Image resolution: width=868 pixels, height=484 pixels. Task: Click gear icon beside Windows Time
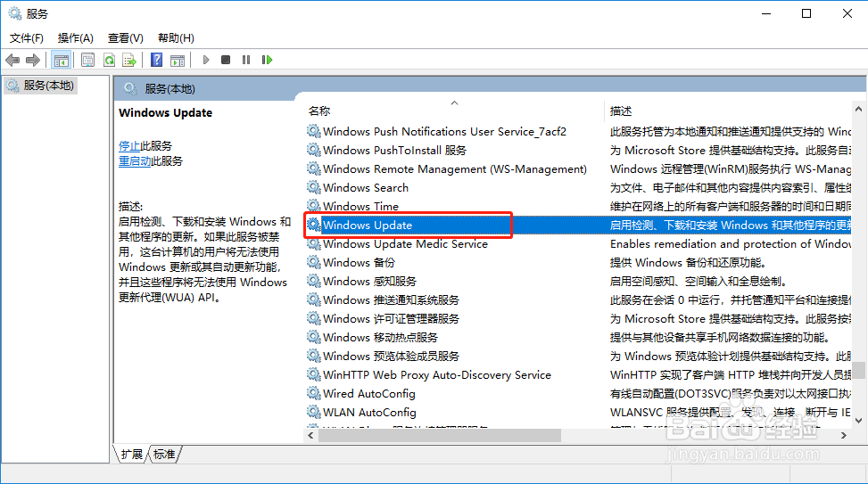click(314, 206)
